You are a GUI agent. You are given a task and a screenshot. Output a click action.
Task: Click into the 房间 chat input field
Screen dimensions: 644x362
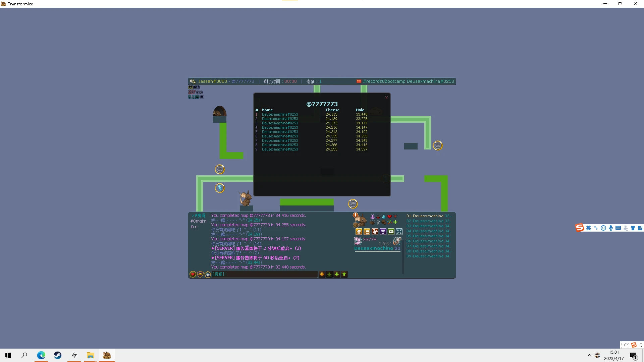265,274
